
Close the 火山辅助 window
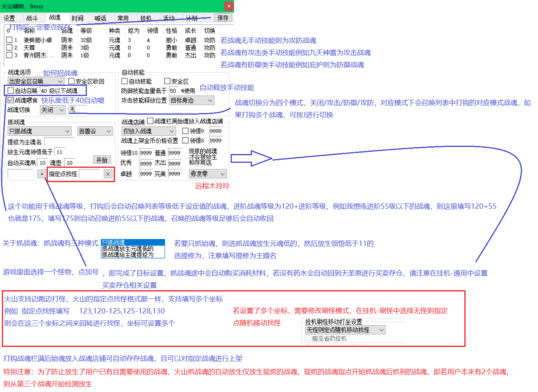coord(229,6)
